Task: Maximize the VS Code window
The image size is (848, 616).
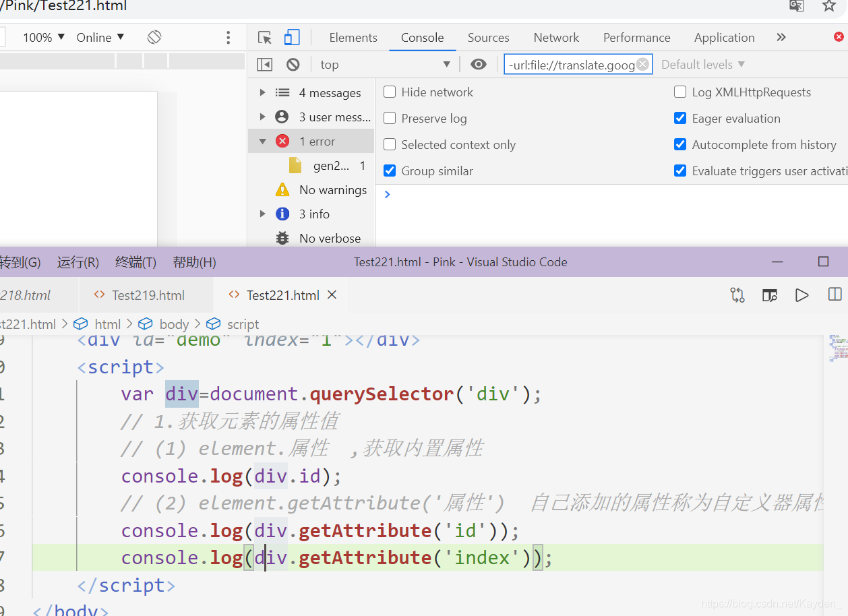Action: pyautogui.click(x=823, y=262)
